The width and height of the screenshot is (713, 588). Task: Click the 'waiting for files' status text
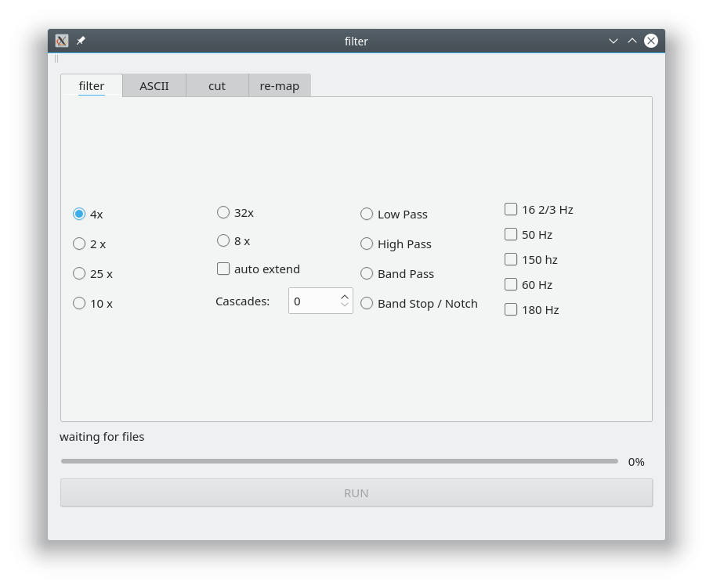tap(102, 437)
